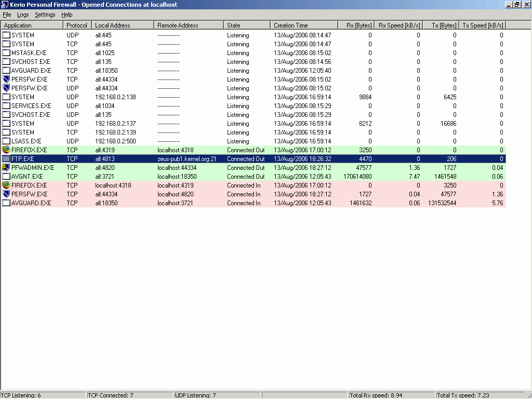Click the shield icon of PERSFW.EXE TCP Listening row
The width and height of the screenshot is (532, 399).
point(6,79)
